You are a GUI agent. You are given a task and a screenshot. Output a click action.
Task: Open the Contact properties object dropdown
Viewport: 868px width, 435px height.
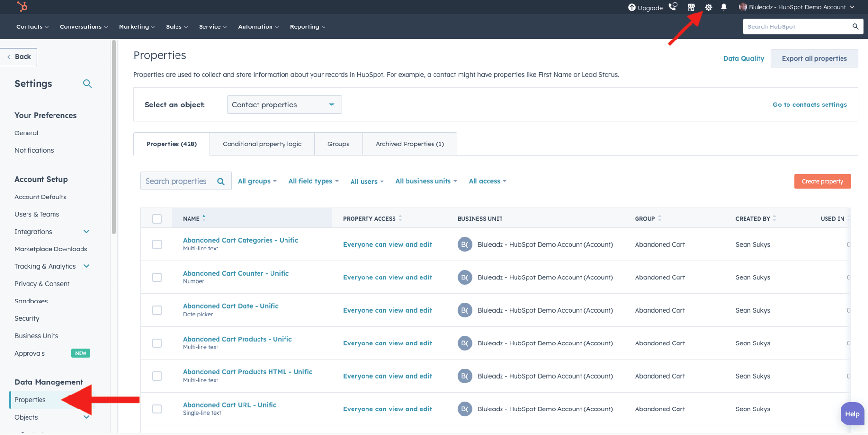point(284,105)
